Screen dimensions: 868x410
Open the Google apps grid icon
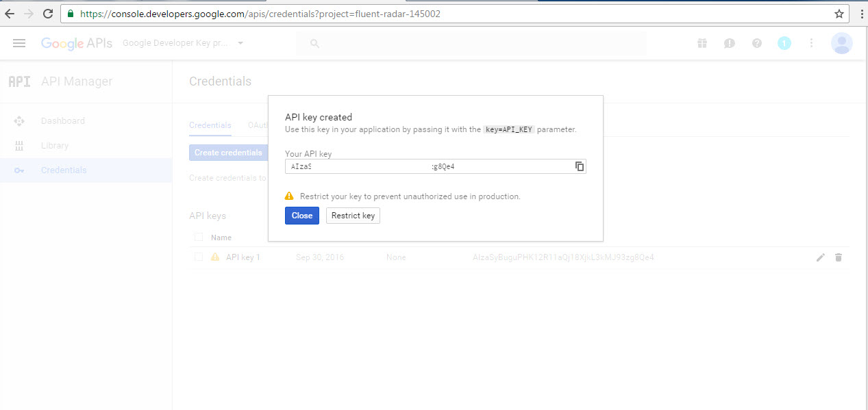tap(702, 42)
